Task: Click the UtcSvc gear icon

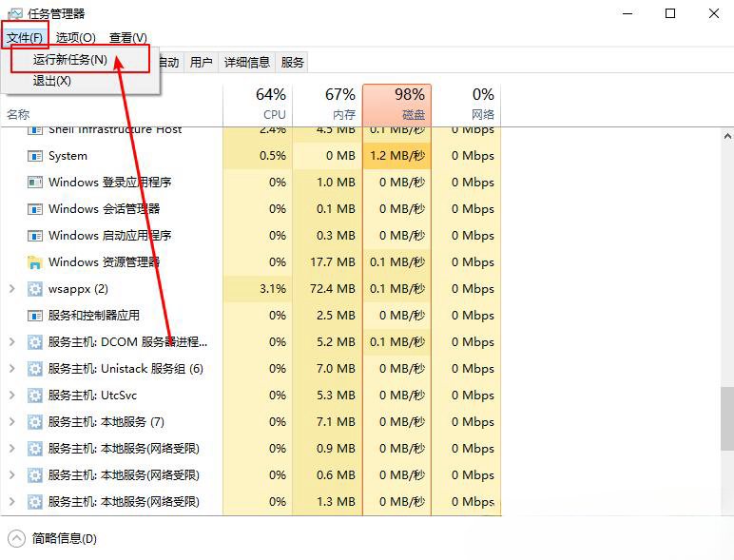Action: [34, 396]
